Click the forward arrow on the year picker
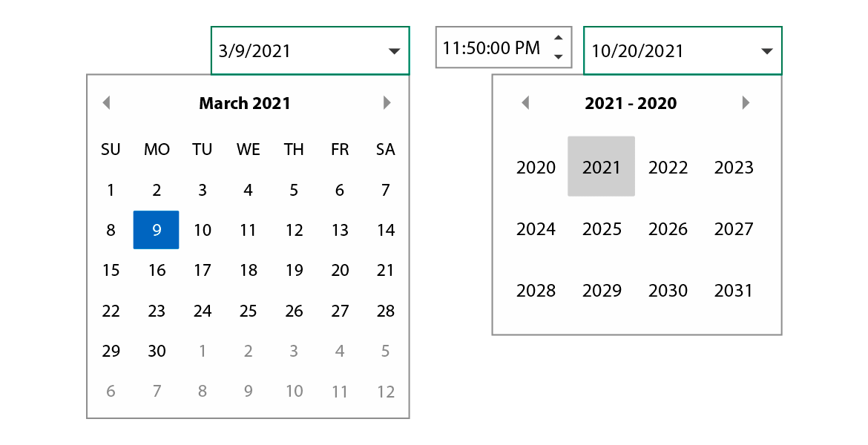 coord(746,103)
